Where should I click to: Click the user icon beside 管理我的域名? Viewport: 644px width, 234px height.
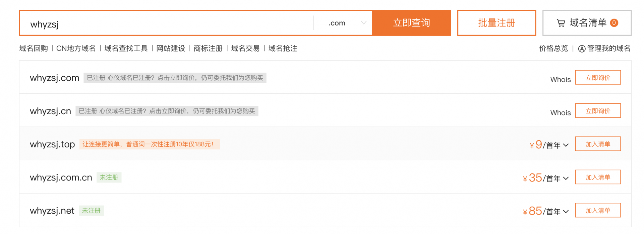582,49
